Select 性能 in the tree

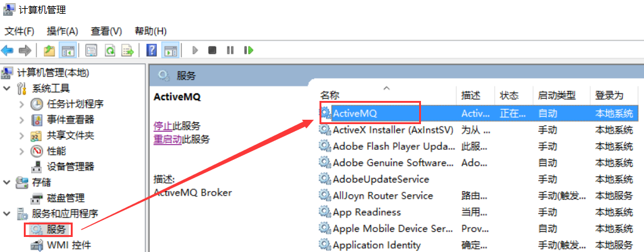click(56, 151)
